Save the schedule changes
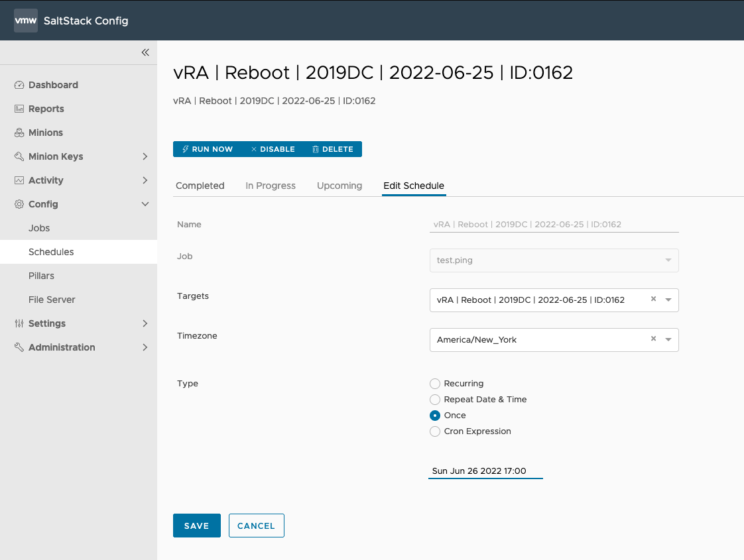Screen dimensions: 744x560 [x=196, y=525]
